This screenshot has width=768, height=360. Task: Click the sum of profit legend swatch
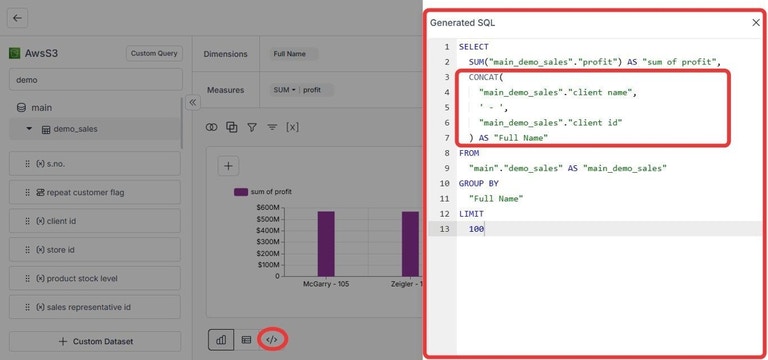(241, 192)
